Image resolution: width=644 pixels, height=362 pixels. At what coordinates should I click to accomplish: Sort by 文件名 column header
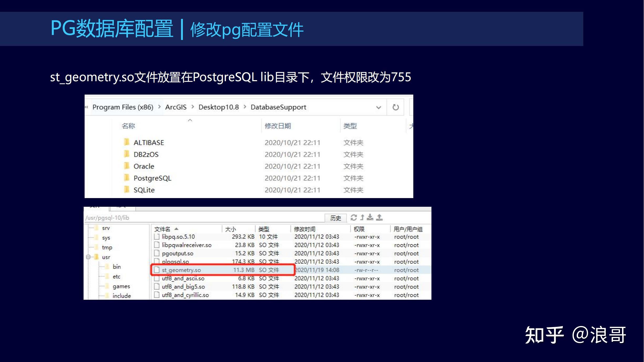tap(162, 229)
